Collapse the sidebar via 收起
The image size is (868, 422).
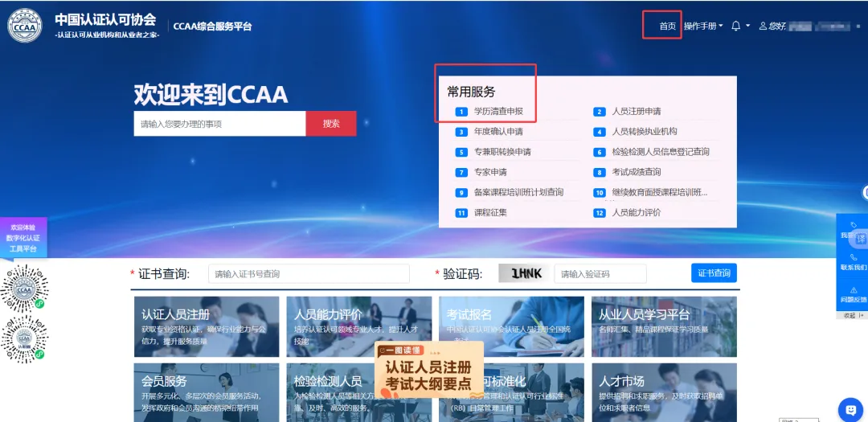click(853, 315)
